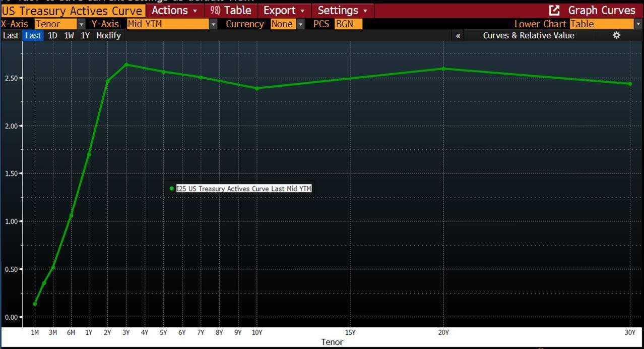Click the 1M data point on curve
The width and height of the screenshot is (644, 349).
[35, 304]
